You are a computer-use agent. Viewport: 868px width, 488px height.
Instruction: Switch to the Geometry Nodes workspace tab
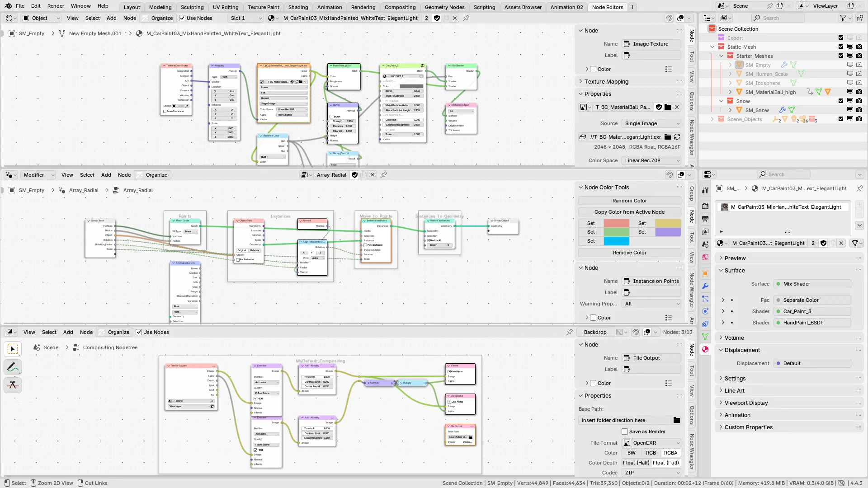point(444,7)
